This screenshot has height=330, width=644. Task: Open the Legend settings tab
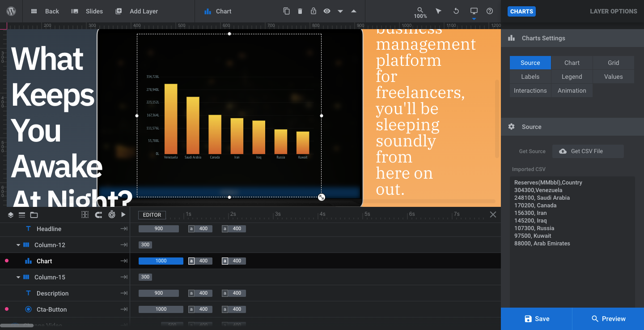(x=572, y=77)
